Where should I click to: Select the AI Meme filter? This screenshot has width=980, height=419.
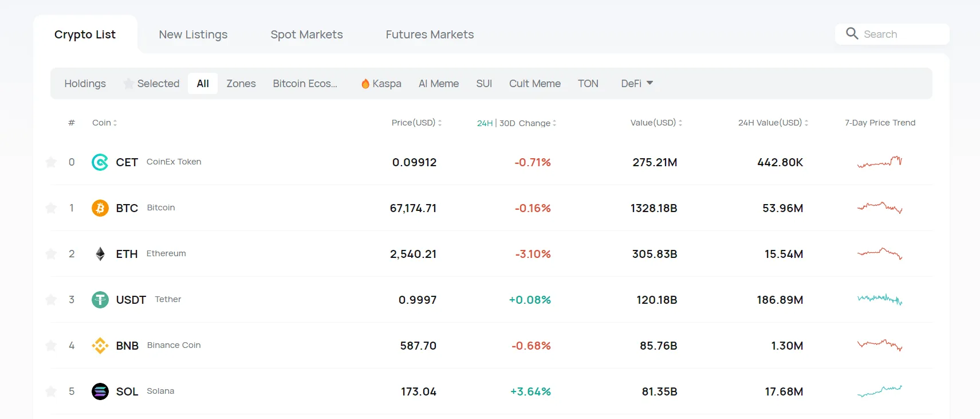pos(439,84)
